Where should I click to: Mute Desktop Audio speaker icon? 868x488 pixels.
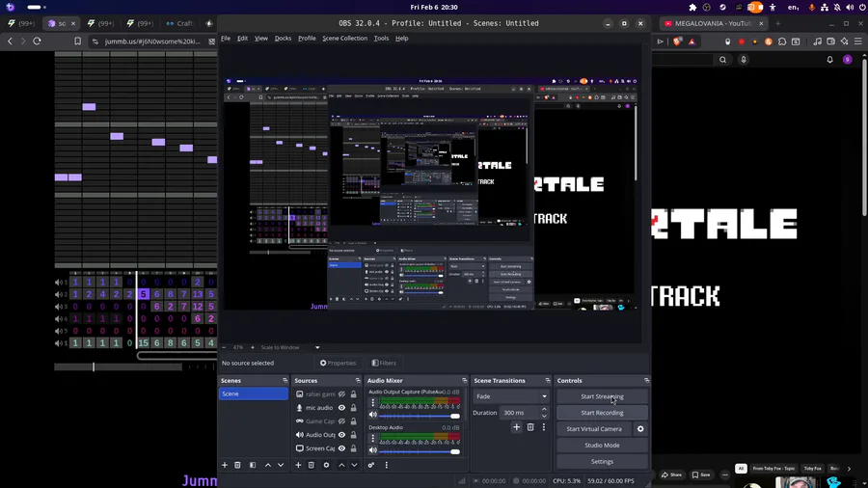click(373, 451)
